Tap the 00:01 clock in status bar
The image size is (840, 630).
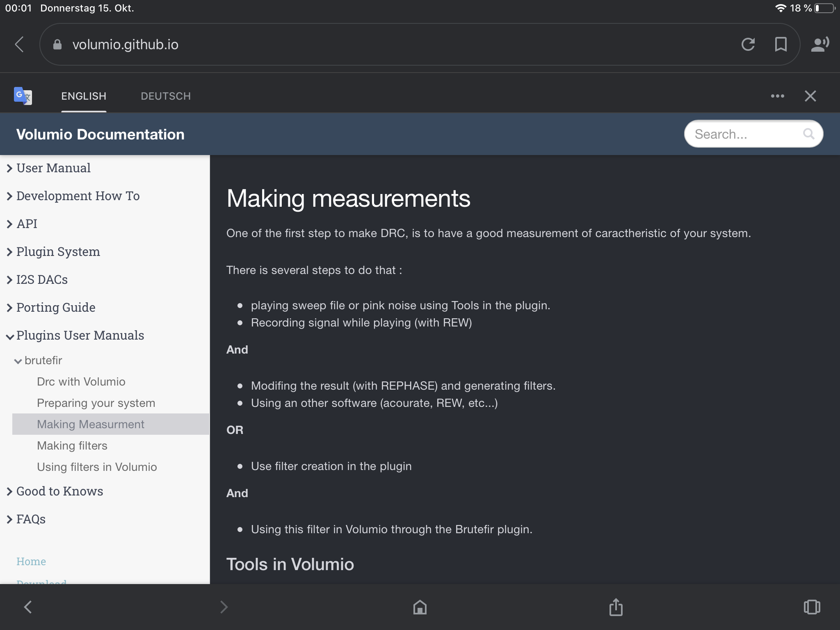click(x=18, y=8)
